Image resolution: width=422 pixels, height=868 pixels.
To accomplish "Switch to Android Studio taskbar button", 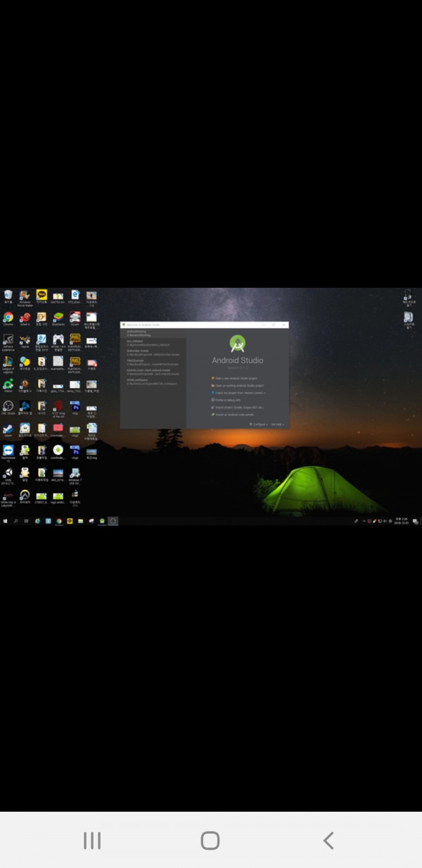I will point(102,521).
